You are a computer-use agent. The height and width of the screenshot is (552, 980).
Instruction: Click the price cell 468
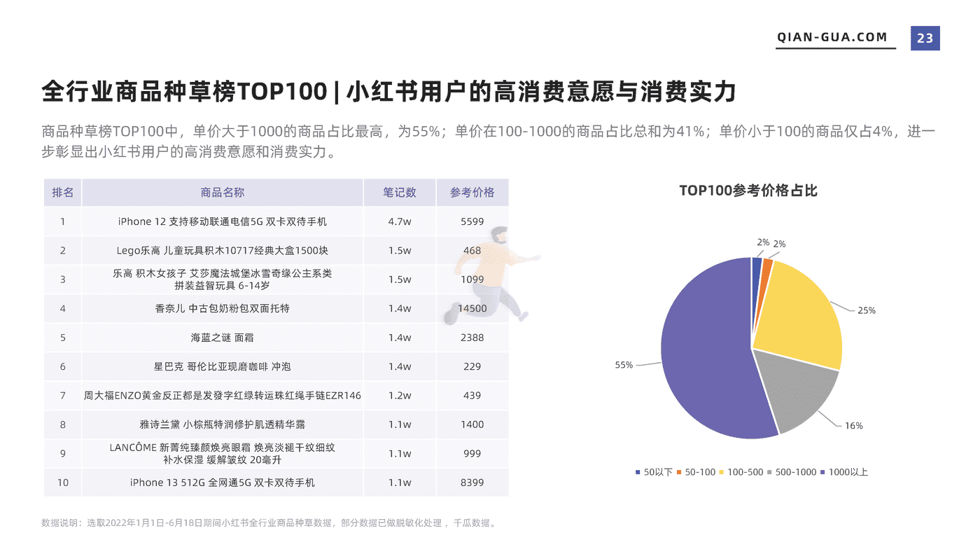click(472, 250)
